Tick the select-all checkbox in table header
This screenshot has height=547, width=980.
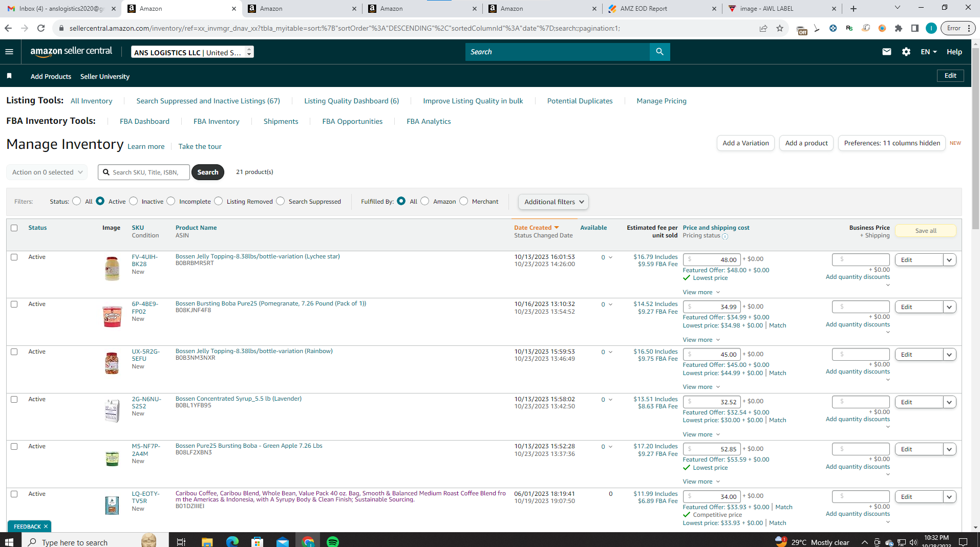click(14, 228)
